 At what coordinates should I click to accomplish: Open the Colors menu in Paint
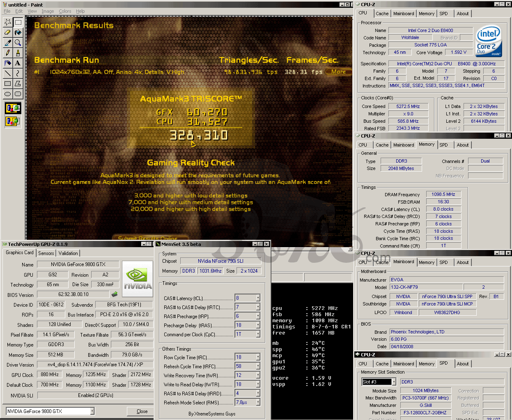pos(65,11)
